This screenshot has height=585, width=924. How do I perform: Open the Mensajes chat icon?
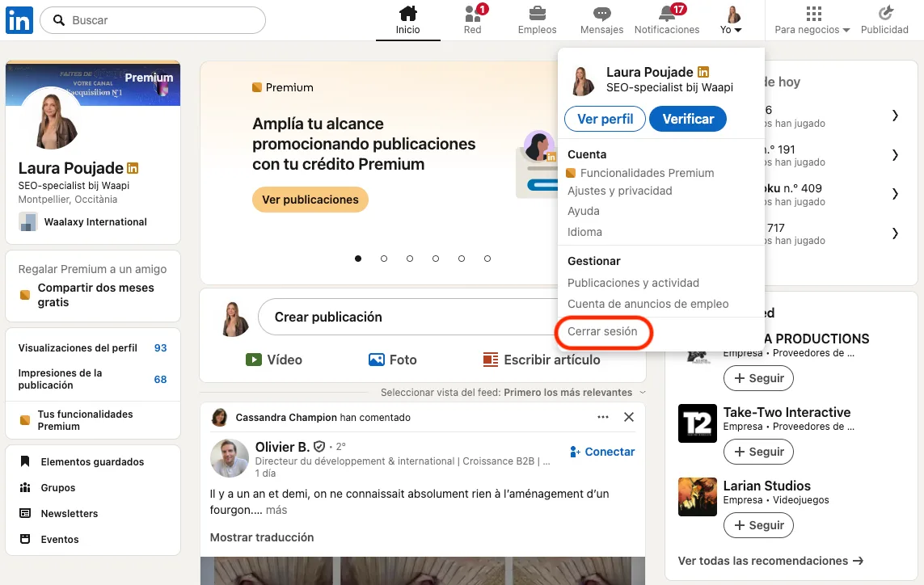coord(601,13)
